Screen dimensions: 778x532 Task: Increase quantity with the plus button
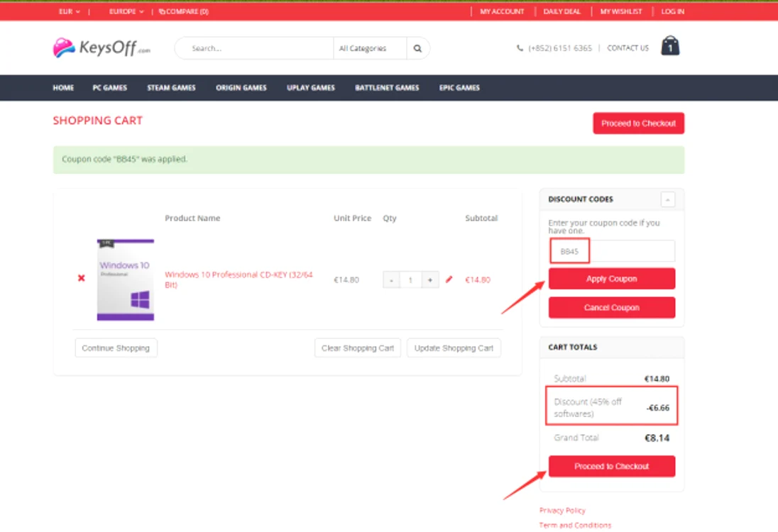[430, 280]
